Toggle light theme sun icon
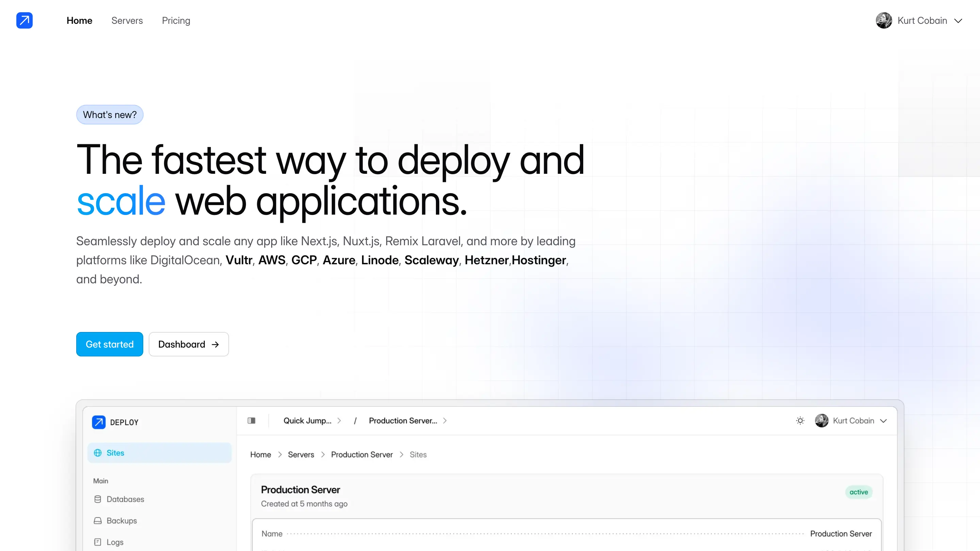The width and height of the screenshot is (980, 551). point(800,421)
